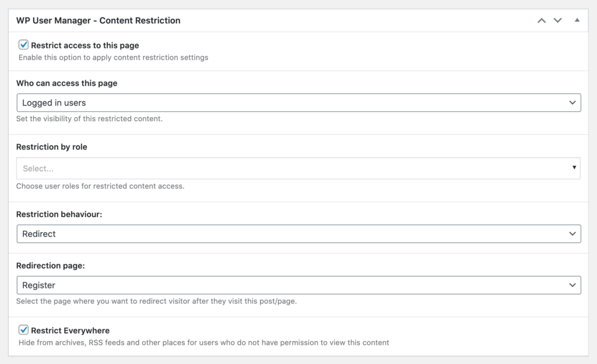This screenshot has width=597, height=364.
Task: Select the Content Restriction header bar
Action: pos(292,20)
